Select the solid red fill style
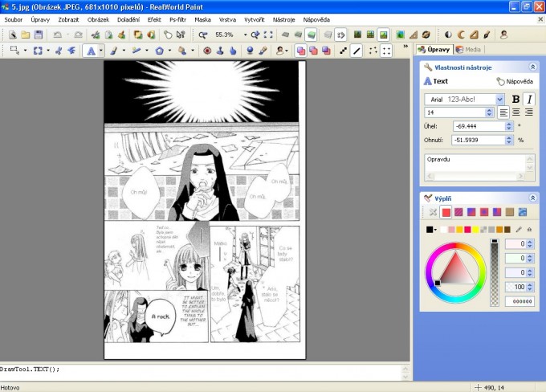Image resolution: width=546 pixels, height=392 pixels. point(446,212)
